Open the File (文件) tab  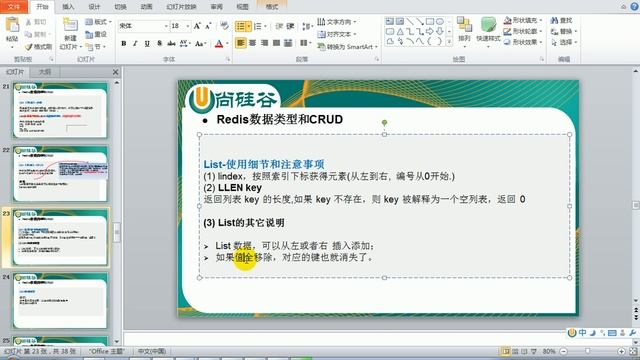point(13,7)
